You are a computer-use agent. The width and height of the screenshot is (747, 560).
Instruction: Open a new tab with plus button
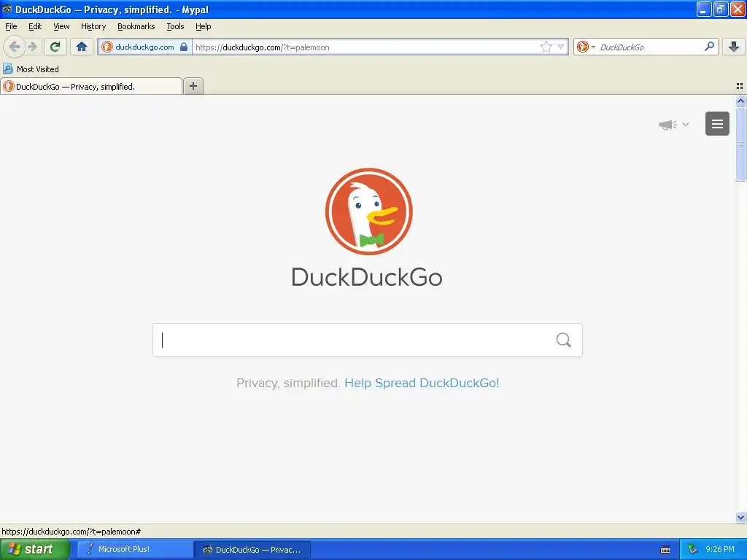[x=193, y=86]
